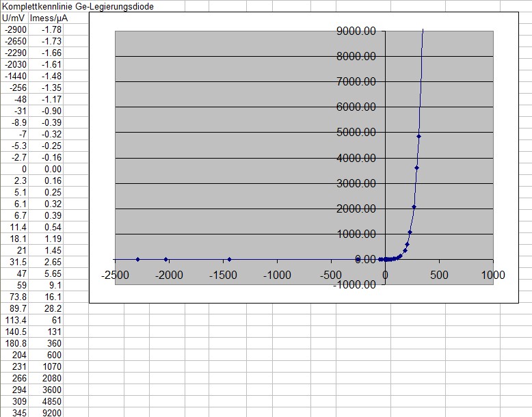Select the current cell 2080
The image size is (532, 417).
(46, 378)
